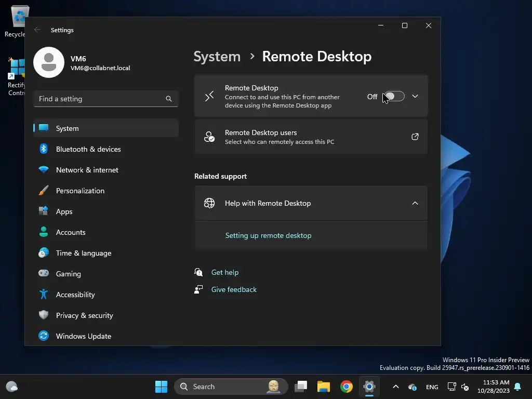Open Task View on the taskbar
The width and height of the screenshot is (532, 399).
pos(301,387)
